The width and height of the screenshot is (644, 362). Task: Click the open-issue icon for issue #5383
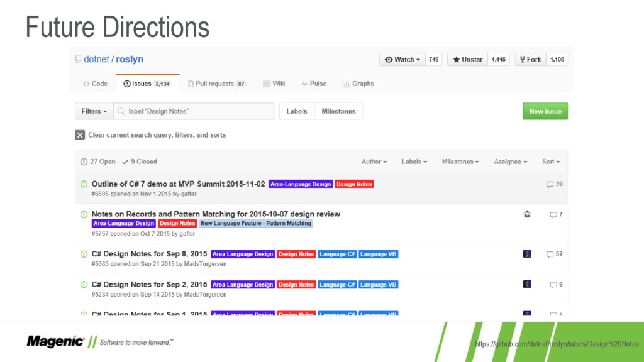[x=84, y=254]
